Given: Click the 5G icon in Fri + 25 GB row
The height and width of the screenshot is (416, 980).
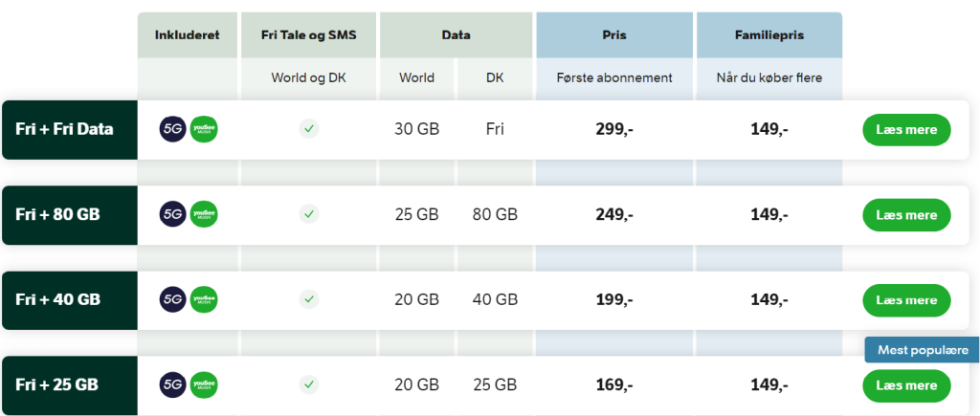Looking at the screenshot, I should (173, 384).
